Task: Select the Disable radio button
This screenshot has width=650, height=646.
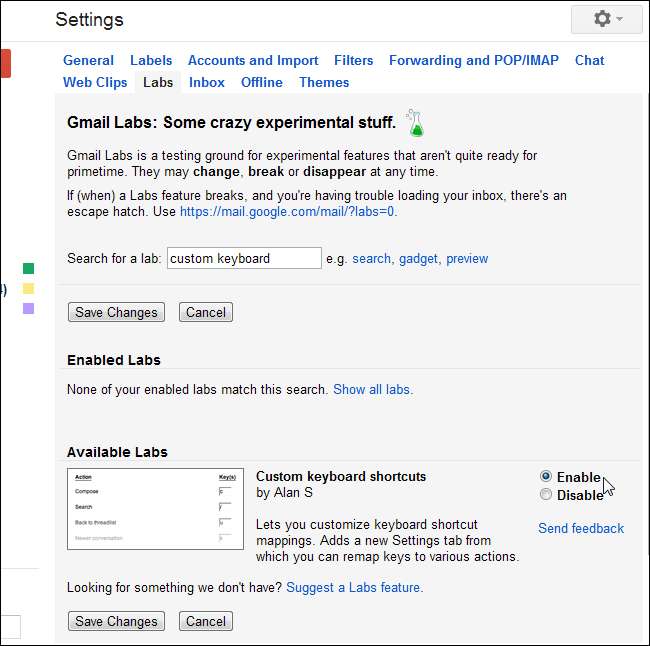Action: pyautogui.click(x=545, y=494)
